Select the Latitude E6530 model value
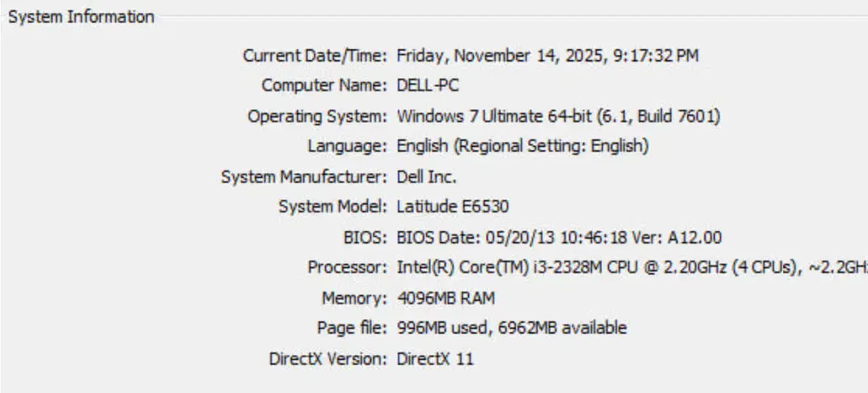868x393 pixels. point(453,207)
